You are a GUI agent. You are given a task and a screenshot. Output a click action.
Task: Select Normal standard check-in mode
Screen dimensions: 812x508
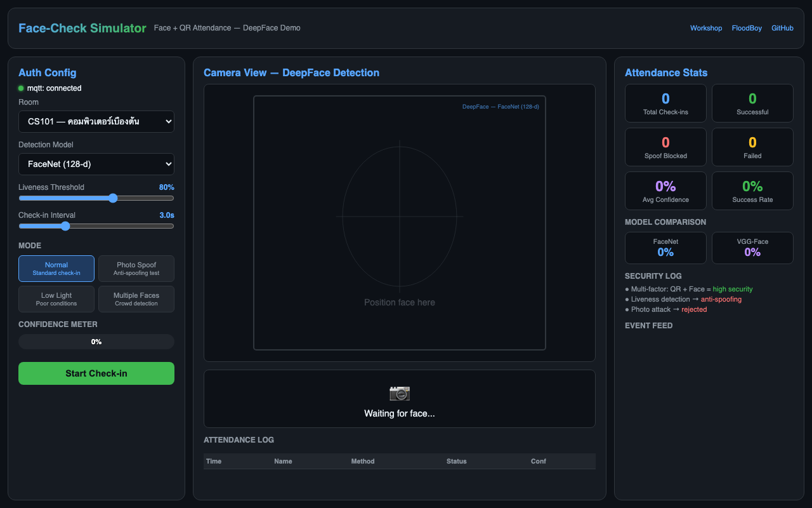[56, 268]
